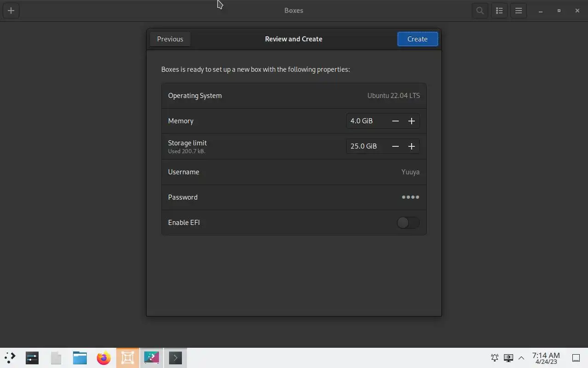Focus the Storage limit 25.0 GiB field
588x368 pixels.
coord(367,146)
